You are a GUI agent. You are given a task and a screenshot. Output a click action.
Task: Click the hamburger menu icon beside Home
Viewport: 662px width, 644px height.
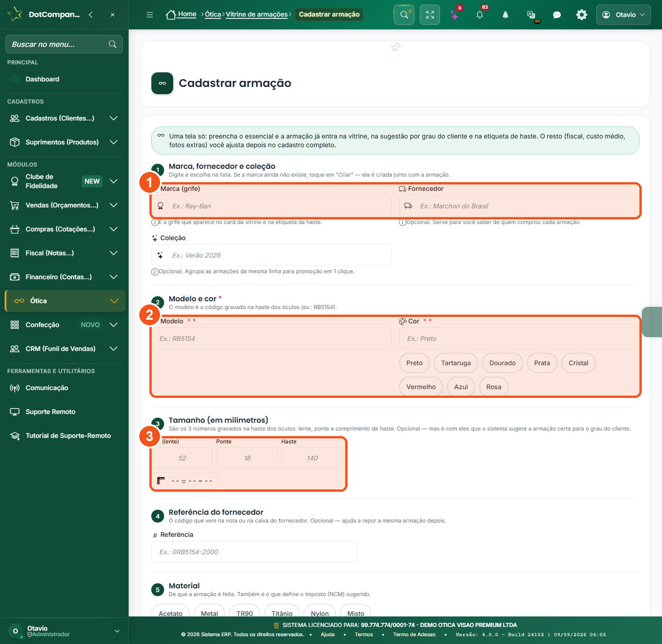click(150, 15)
